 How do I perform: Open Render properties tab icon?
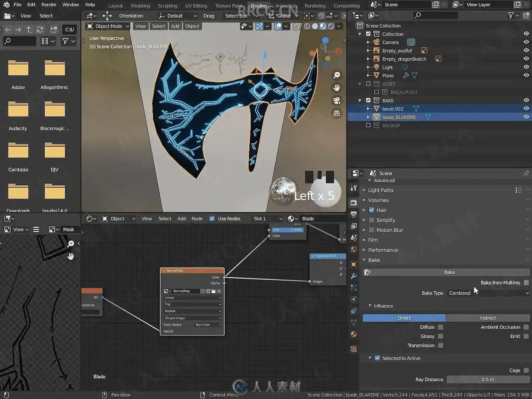(354, 202)
